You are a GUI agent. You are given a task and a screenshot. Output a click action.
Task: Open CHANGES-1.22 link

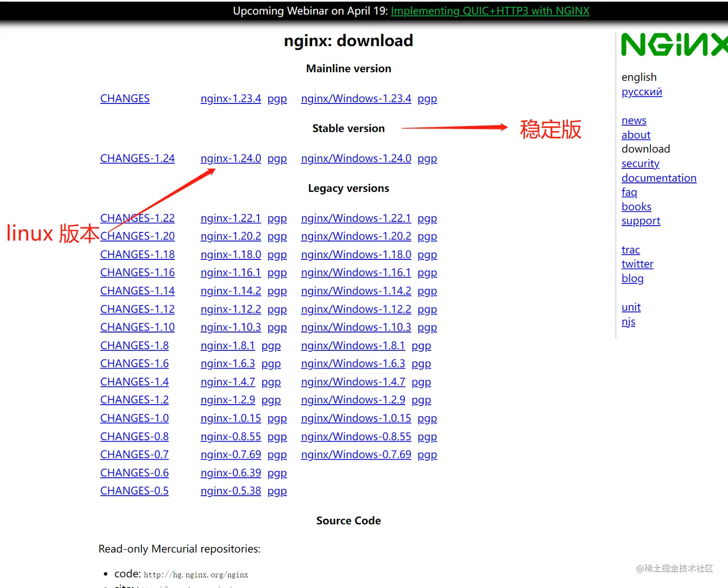click(137, 218)
